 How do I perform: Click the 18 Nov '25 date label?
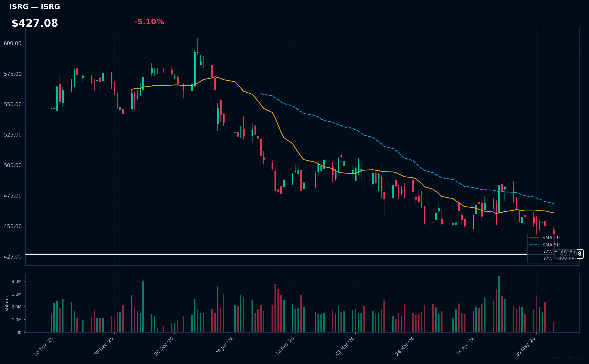click(44, 346)
